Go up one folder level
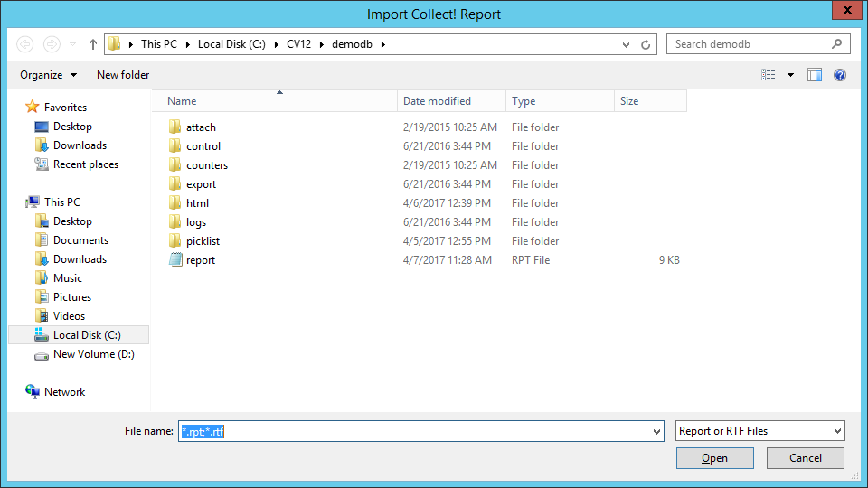Image resolution: width=868 pixels, height=488 pixels. (x=93, y=44)
